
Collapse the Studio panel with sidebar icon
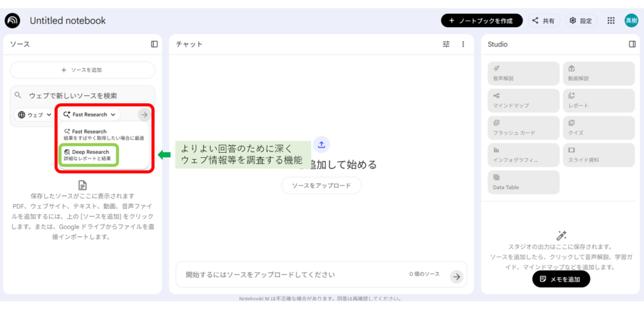(x=632, y=44)
